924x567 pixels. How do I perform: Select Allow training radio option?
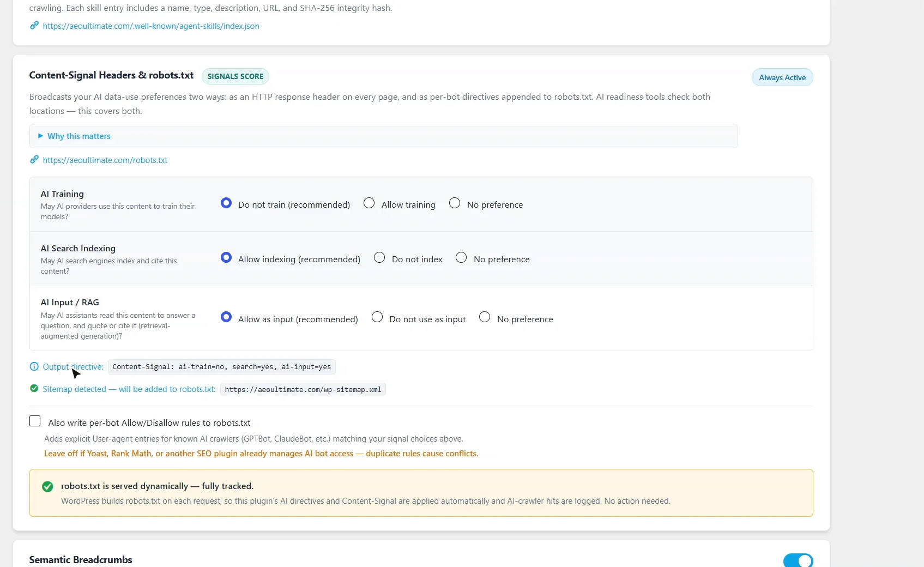tap(369, 203)
